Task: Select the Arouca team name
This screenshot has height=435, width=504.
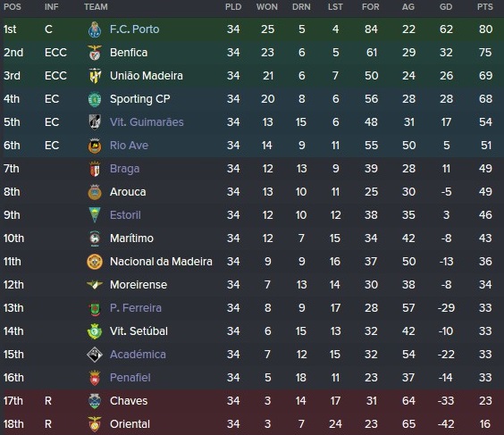Action: pyautogui.click(x=128, y=192)
